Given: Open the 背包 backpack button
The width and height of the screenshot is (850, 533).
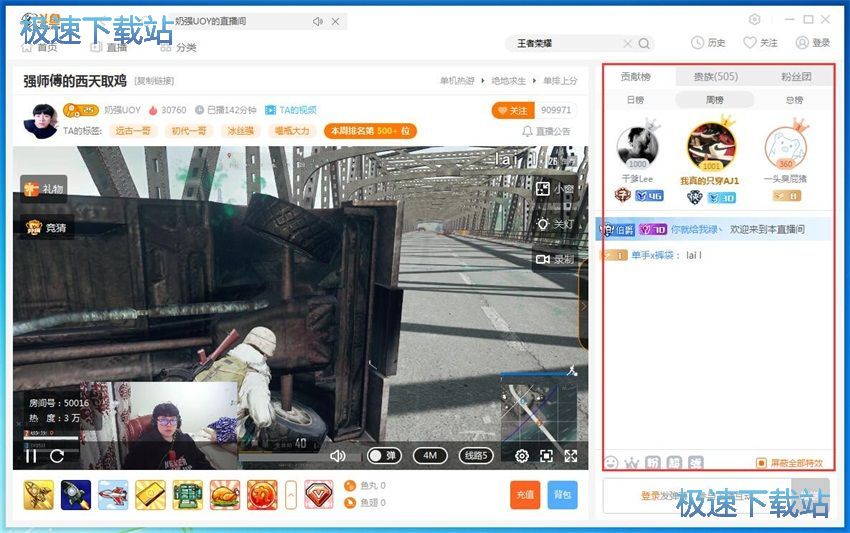Looking at the screenshot, I should point(562,495).
